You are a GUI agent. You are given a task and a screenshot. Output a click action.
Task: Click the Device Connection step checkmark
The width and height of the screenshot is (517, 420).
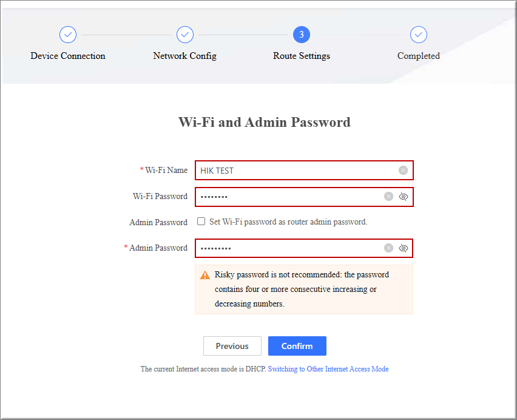(x=68, y=35)
